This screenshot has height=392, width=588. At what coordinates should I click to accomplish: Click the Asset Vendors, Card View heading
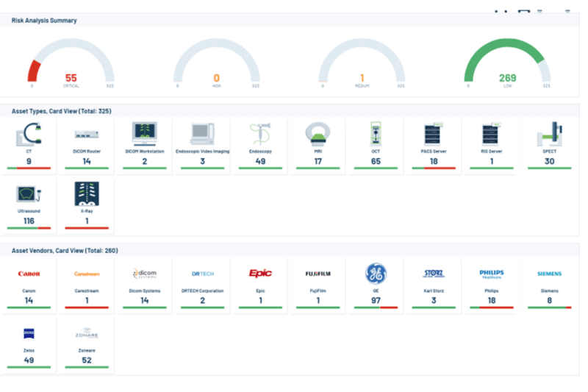(x=65, y=250)
